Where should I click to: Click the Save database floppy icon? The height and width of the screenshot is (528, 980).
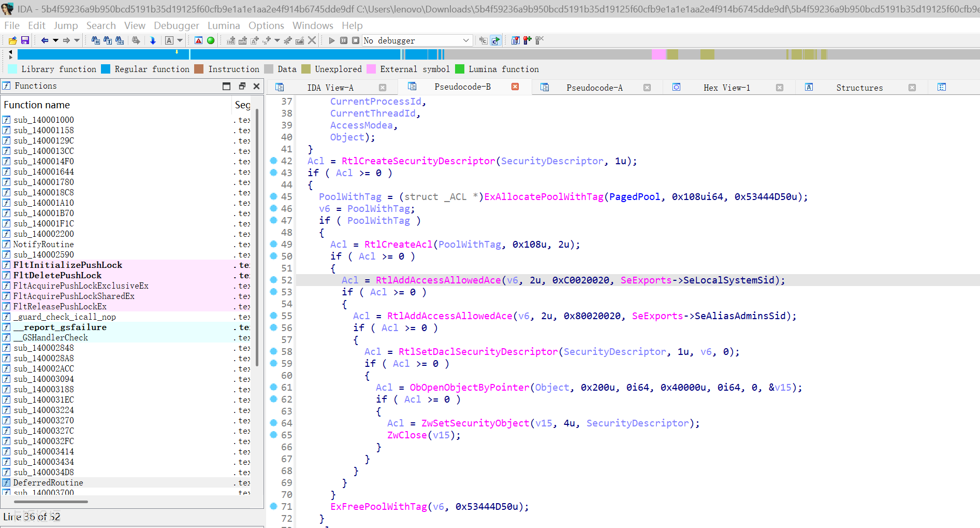point(25,40)
